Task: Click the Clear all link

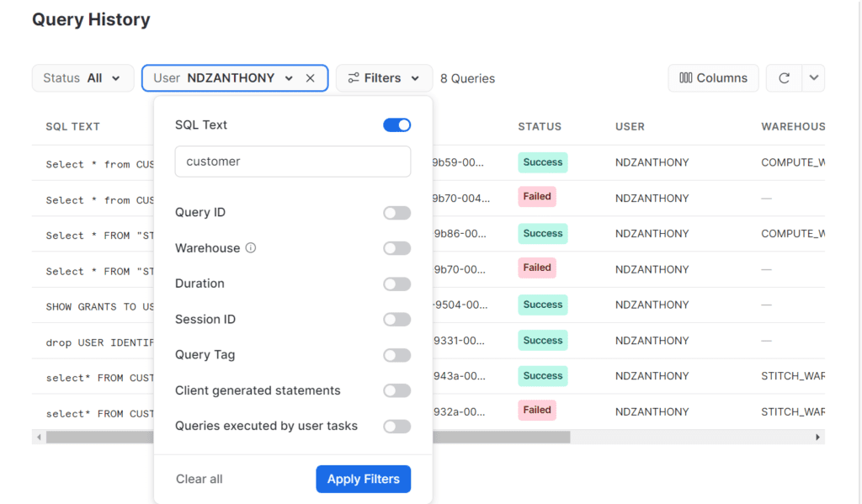Action: [x=200, y=479]
